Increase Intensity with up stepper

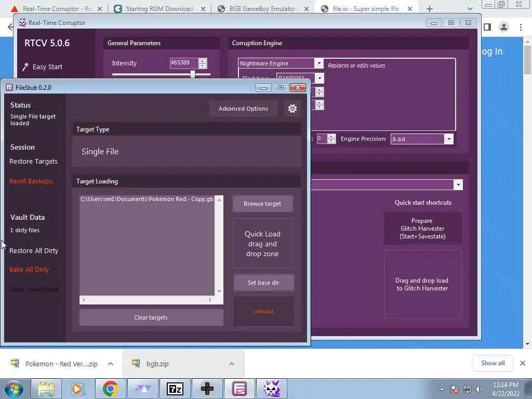203,61
